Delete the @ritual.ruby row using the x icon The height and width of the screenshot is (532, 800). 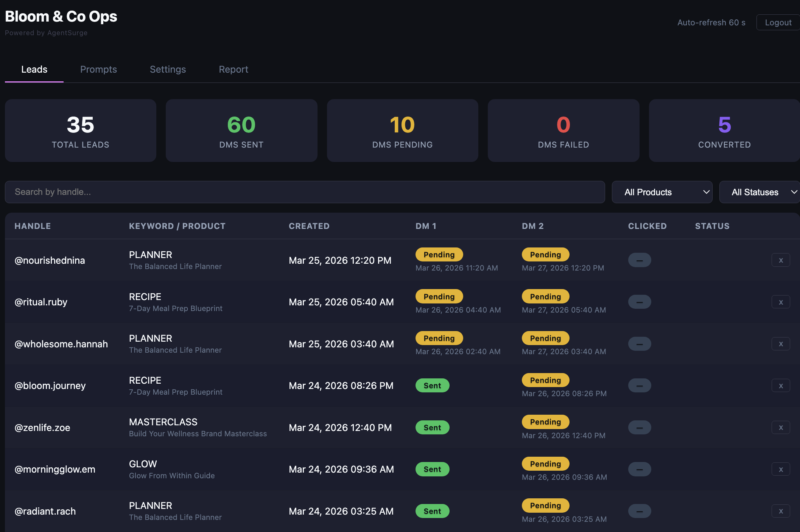(781, 302)
